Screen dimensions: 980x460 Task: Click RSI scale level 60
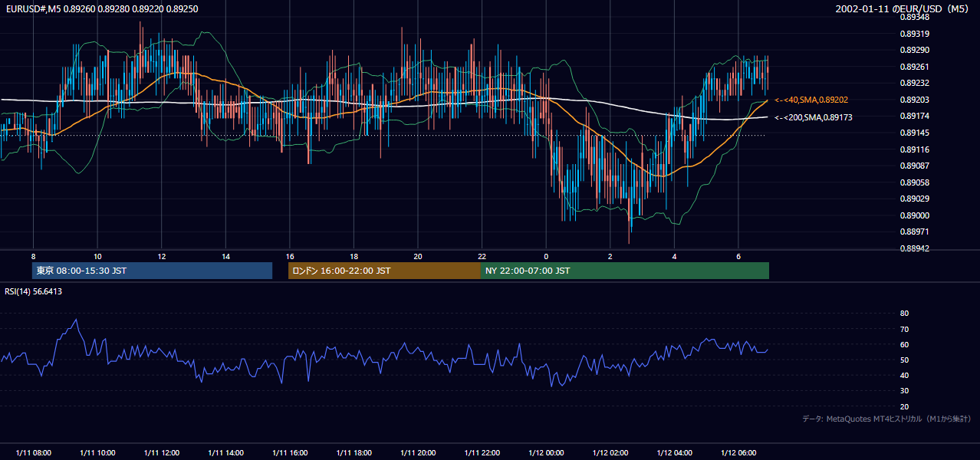(x=904, y=344)
